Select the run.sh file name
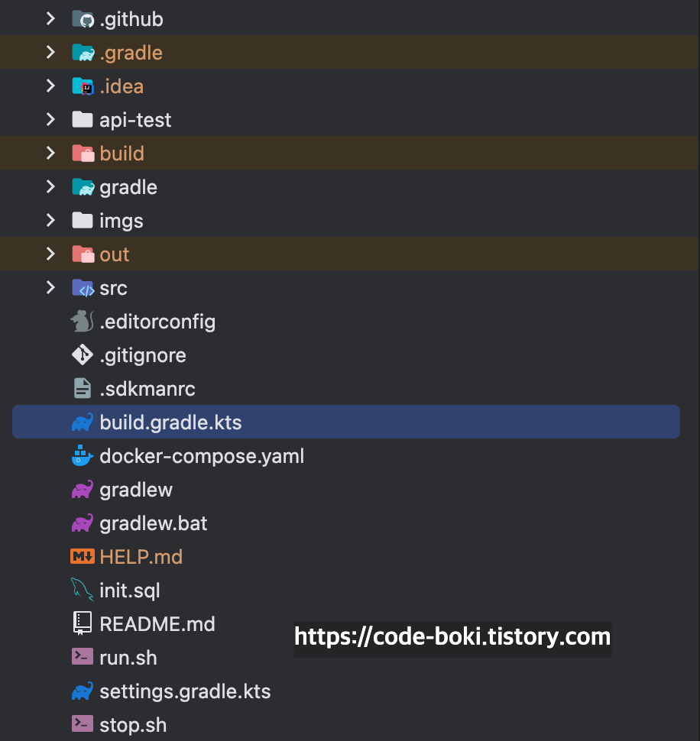Screen dimensions: 700x741 pos(128,658)
